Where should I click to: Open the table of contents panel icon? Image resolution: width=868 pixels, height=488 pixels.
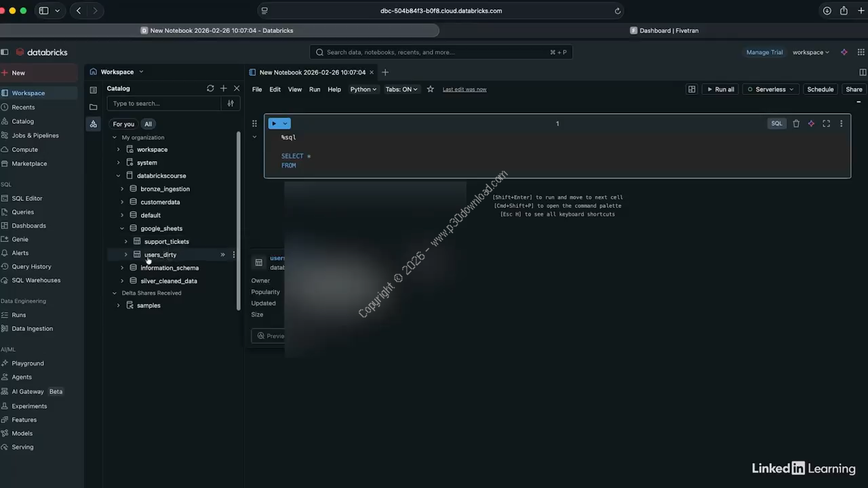[94, 90]
